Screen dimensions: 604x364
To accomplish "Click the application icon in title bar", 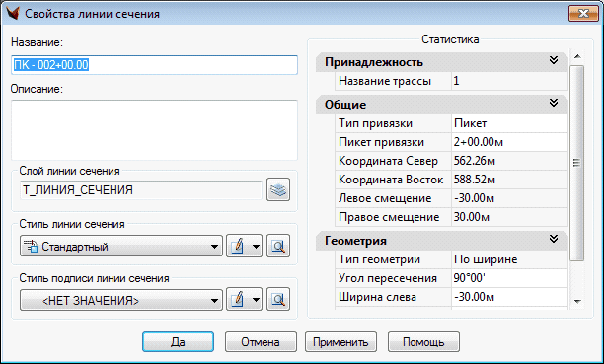I will point(13,14).
